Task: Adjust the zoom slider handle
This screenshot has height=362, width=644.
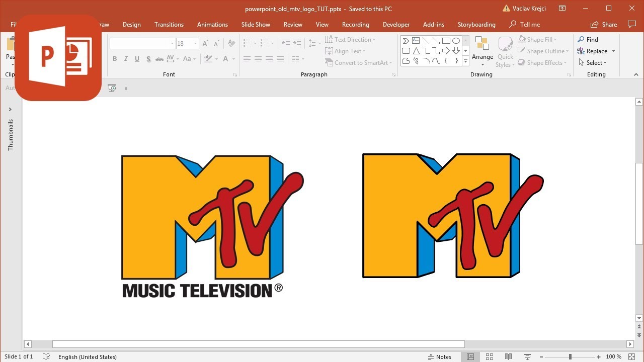Action: (x=570, y=357)
